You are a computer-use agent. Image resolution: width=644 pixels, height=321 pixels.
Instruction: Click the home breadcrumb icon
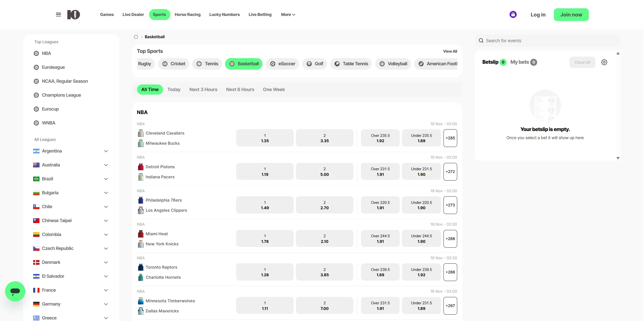click(136, 37)
